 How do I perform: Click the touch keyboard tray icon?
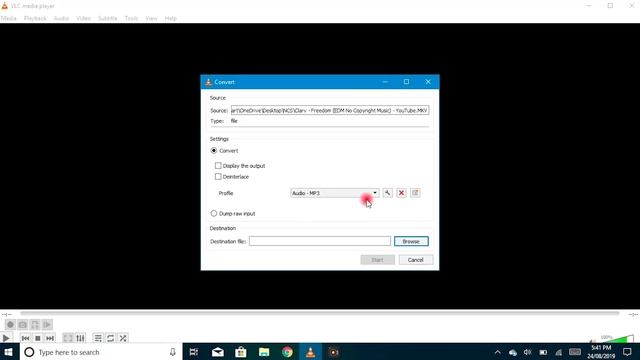[x=575, y=352]
